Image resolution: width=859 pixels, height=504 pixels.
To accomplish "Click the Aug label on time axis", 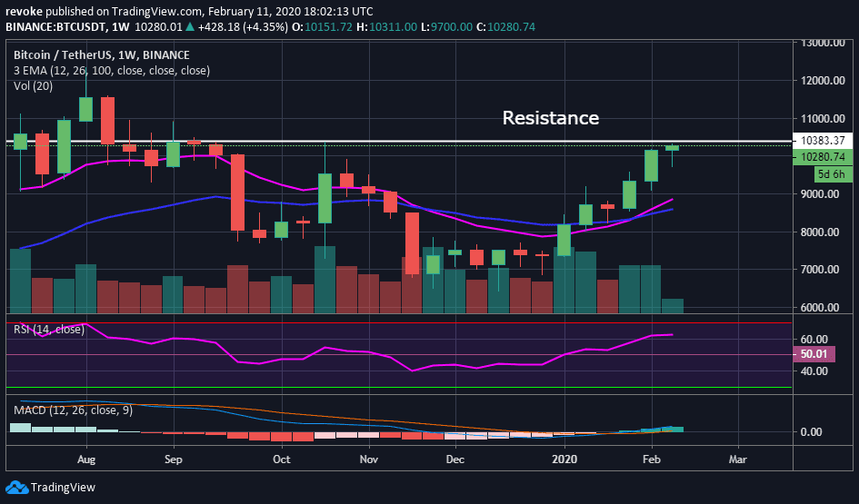I will (x=86, y=460).
